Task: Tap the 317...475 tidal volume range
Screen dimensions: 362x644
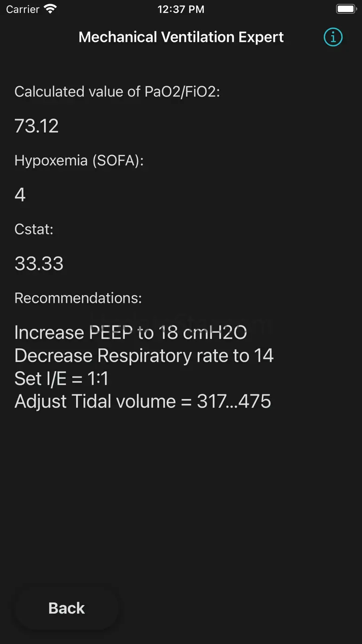Action: (234, 401)
